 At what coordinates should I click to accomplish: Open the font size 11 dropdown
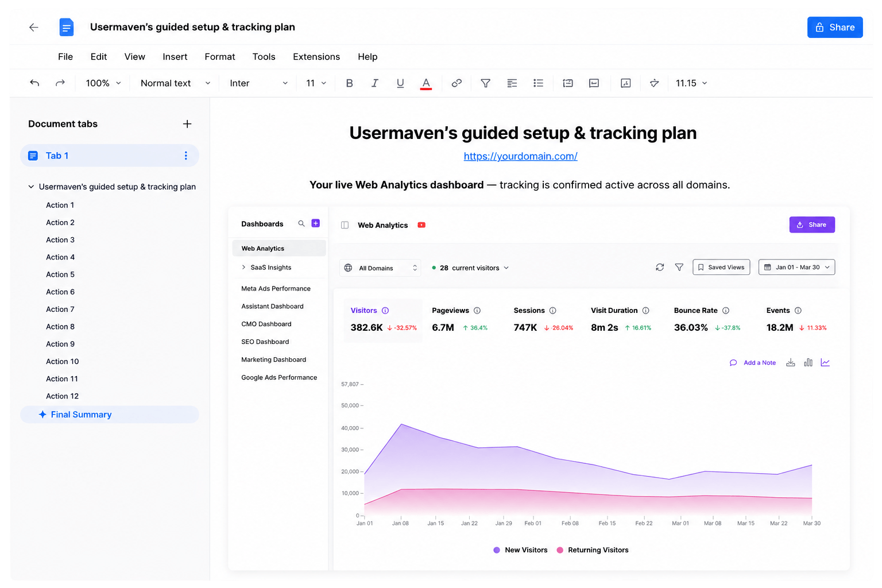316,83
